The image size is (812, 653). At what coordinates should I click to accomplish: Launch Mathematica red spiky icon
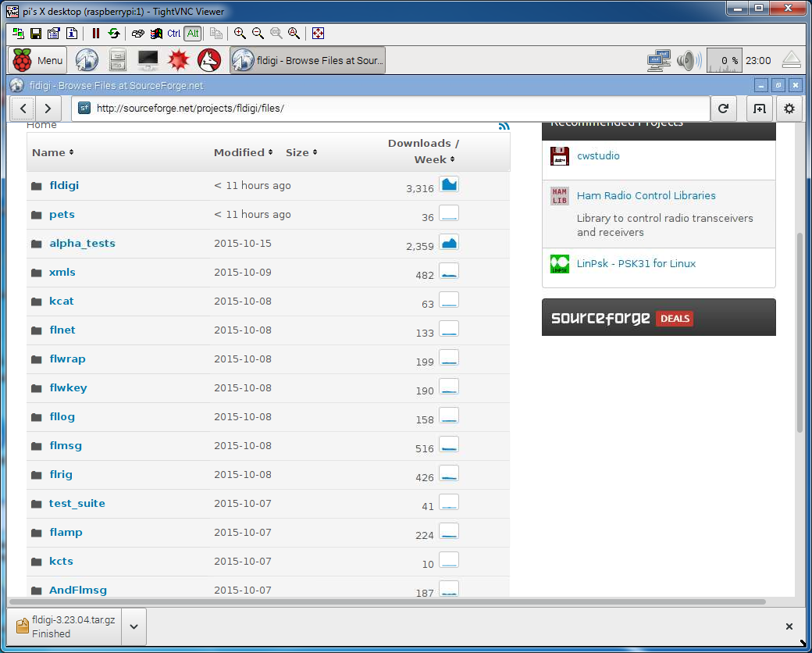179,60
